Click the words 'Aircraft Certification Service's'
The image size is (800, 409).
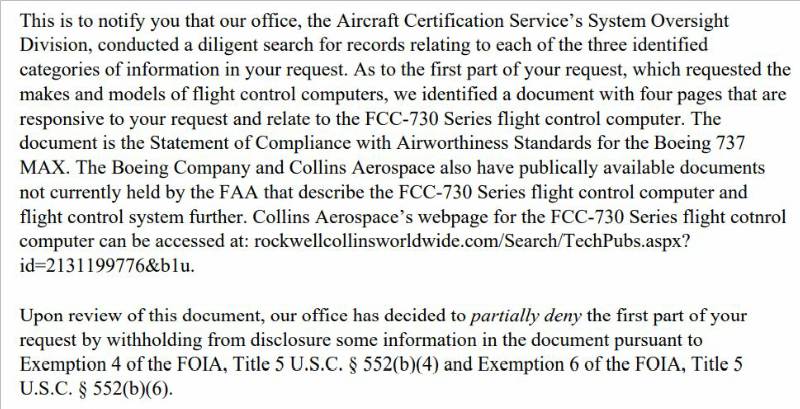(x=461, y=21)
